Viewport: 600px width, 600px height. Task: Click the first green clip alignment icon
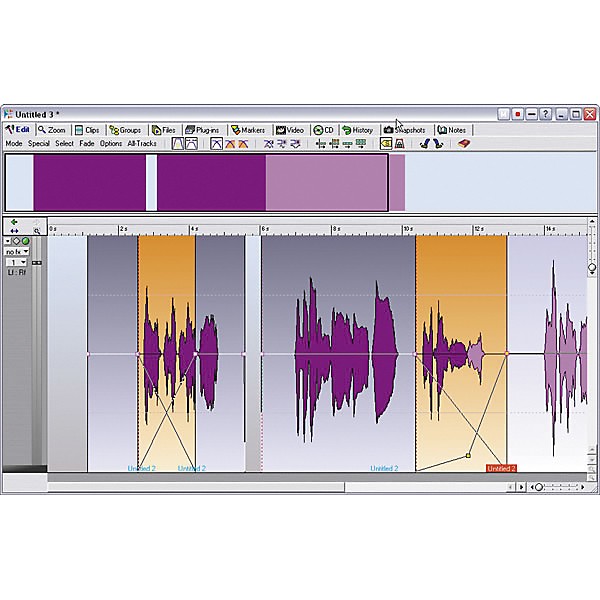pos(321,144)
